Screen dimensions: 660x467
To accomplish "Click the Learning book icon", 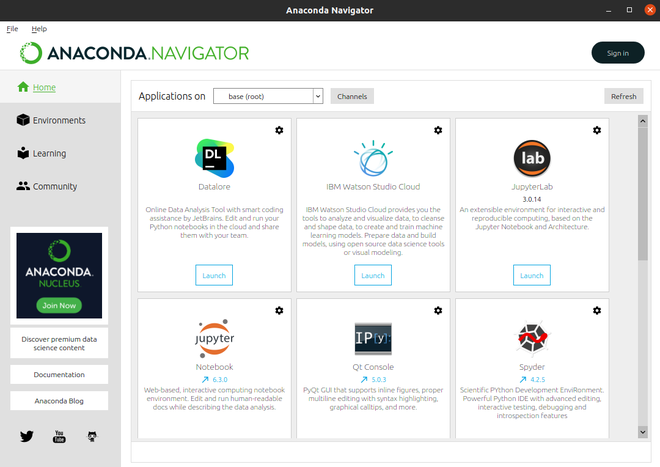I will pos(23,153).
